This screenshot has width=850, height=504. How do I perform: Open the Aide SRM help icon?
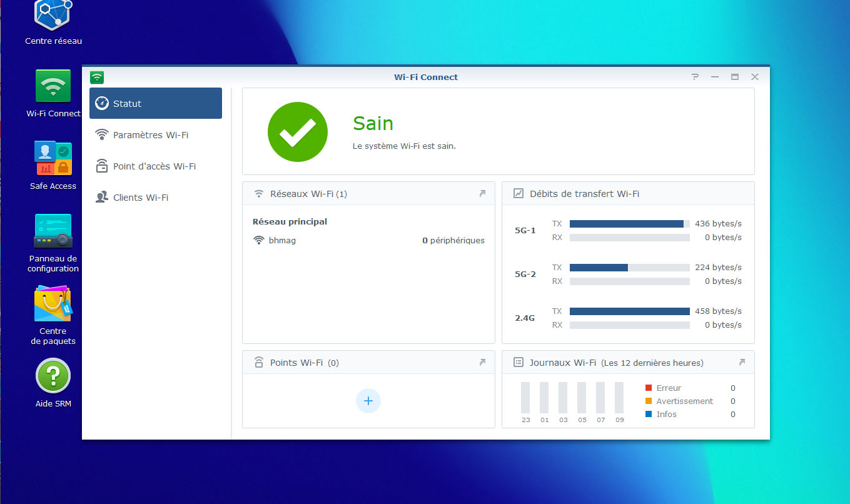[53, 376]
